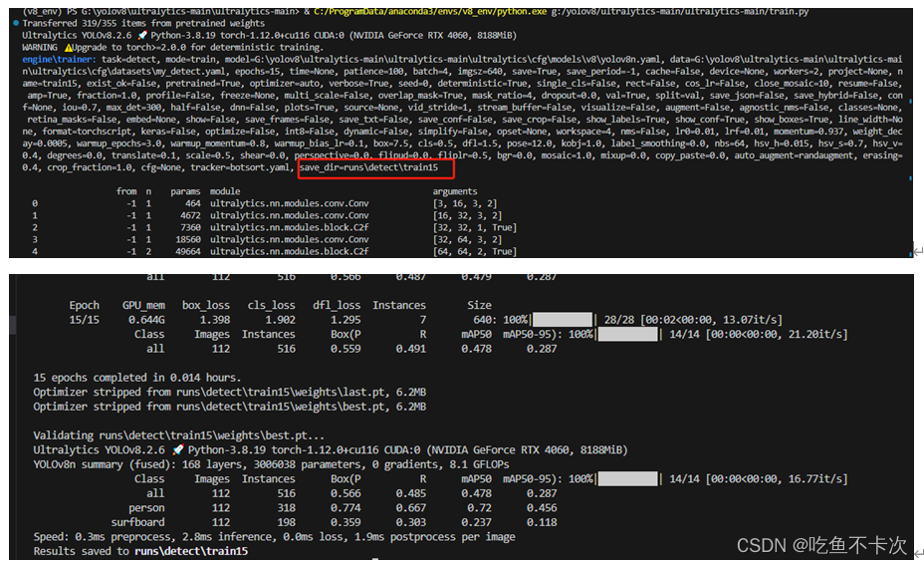Click the C2f module name in layer 4
The image size is (924, 565).
pyautogui.click(x=290, y=252)
